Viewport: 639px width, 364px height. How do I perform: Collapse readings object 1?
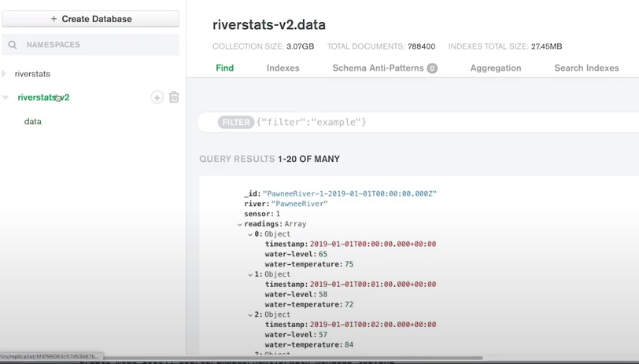251,274
